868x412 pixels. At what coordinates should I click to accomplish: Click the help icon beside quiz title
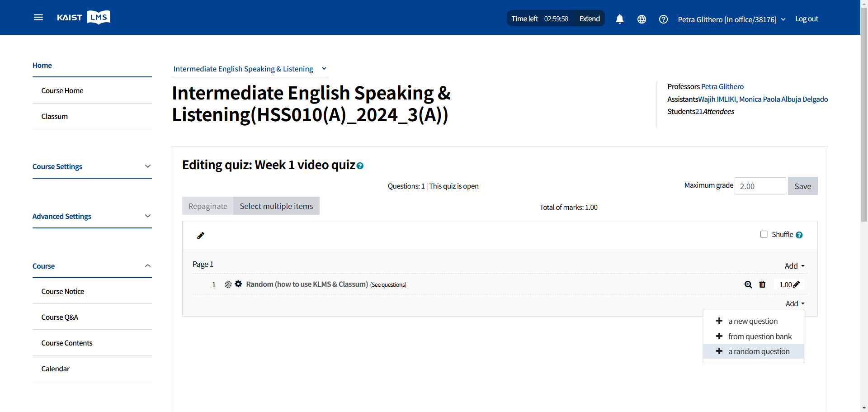pos(360,166)
